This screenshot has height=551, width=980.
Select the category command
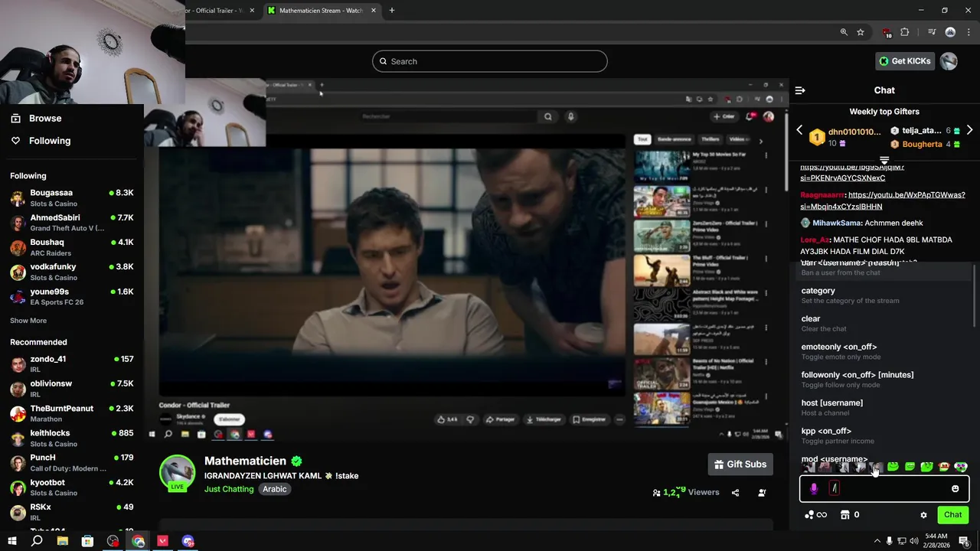point(884,295)
